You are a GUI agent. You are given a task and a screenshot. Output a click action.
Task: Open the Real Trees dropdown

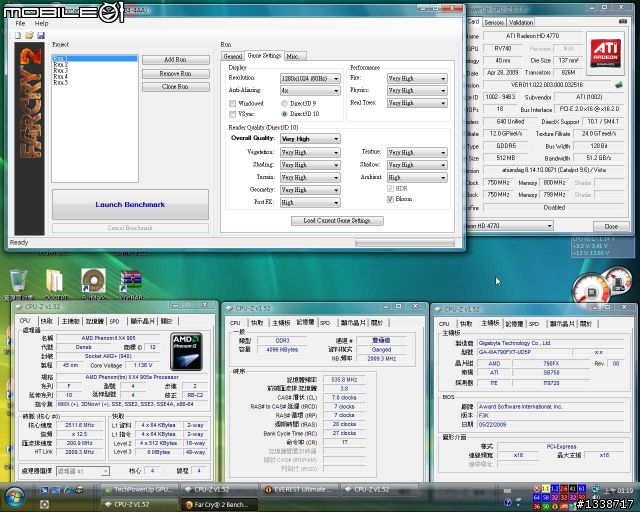pyautogui.click(x=417, y=103)
